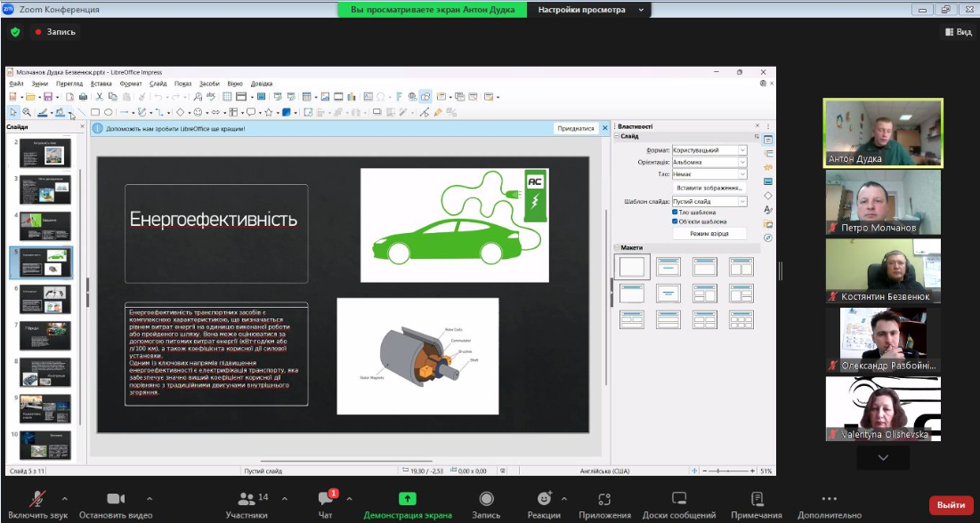This screenshot has height=523, width=980.
Task: Open Реакции in Zoom toolbar
Action: pyautogui.click(x=543, y=499)
